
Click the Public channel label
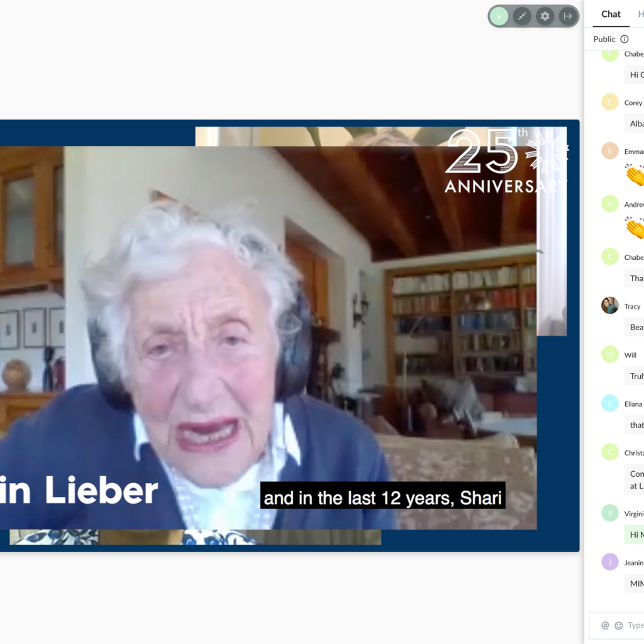(x=604, y=39)
